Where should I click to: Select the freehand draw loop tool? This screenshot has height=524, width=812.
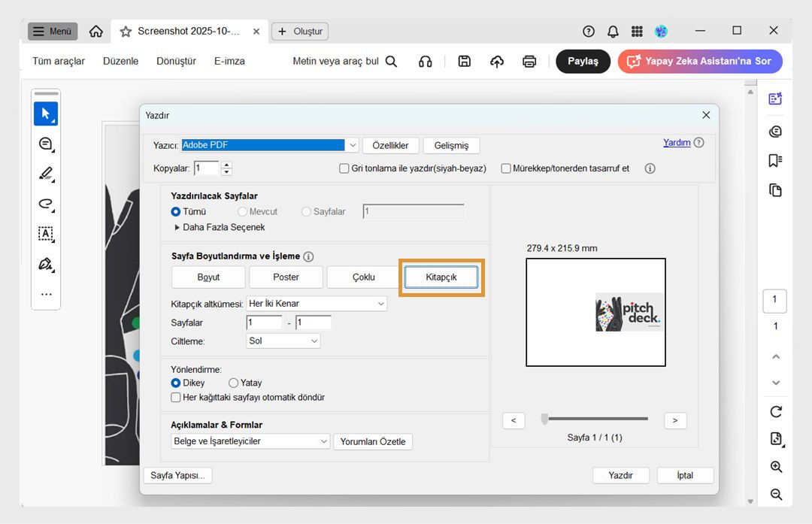[46, 204]
